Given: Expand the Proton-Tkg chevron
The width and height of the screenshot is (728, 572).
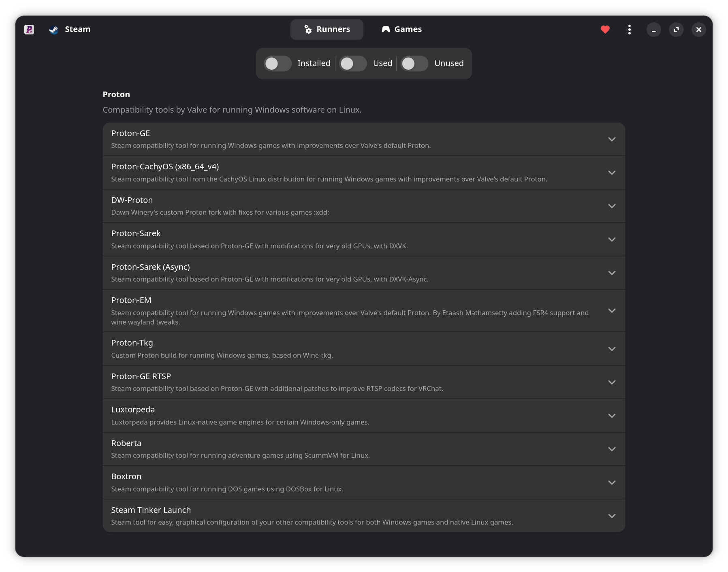Looking at the screenshot, I should (612, 349).
